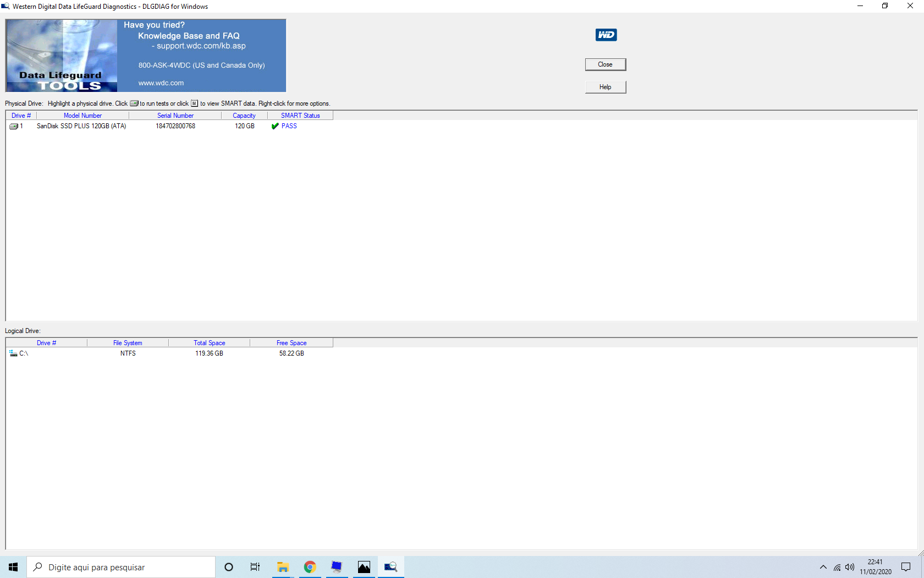Click the app icon in title bar
Viewport: 924px width, 578px height.
5,6
